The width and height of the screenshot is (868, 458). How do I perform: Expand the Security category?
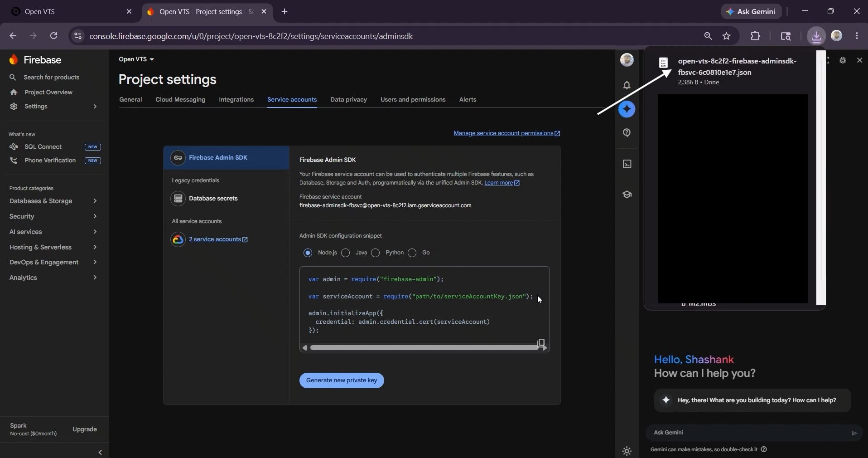point(95,217)
